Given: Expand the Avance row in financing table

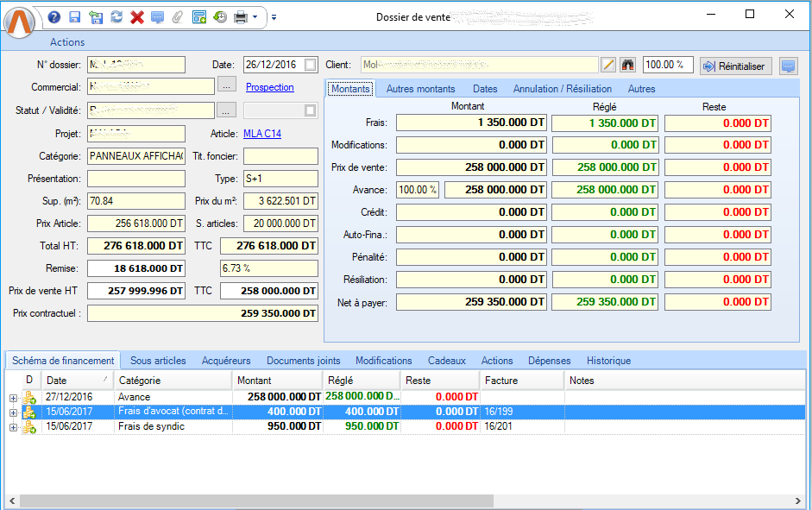Looking at the screenshot, I should [13, 397].
